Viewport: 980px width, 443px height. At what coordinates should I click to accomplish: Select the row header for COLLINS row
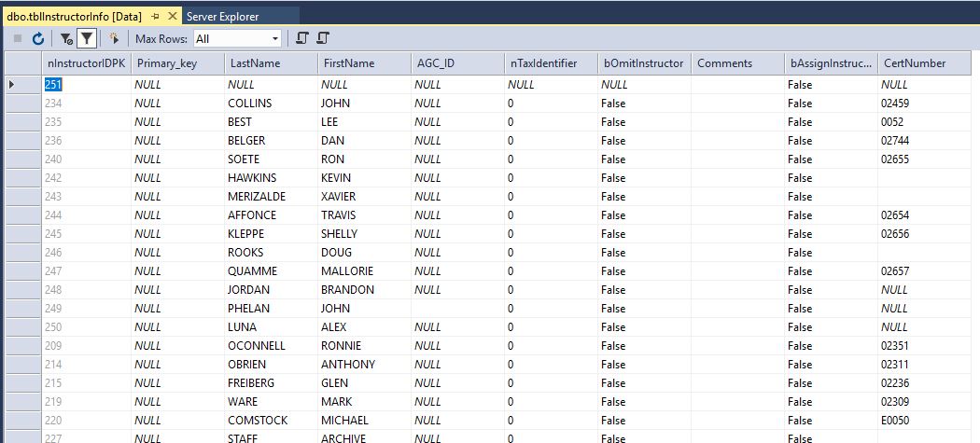coord(22,104)
